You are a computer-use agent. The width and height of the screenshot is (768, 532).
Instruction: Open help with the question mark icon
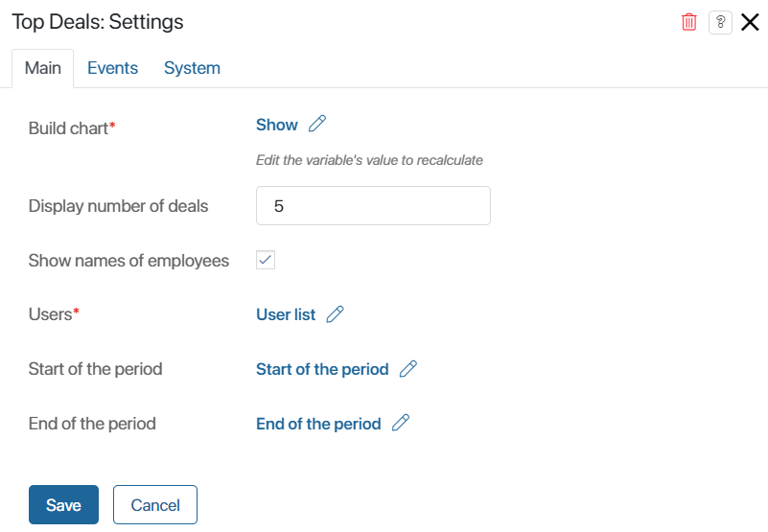[720, 22]
